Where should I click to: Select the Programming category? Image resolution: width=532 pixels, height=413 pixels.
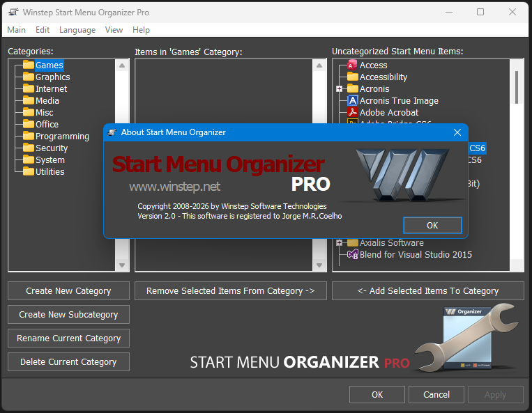tap(62, 137)
